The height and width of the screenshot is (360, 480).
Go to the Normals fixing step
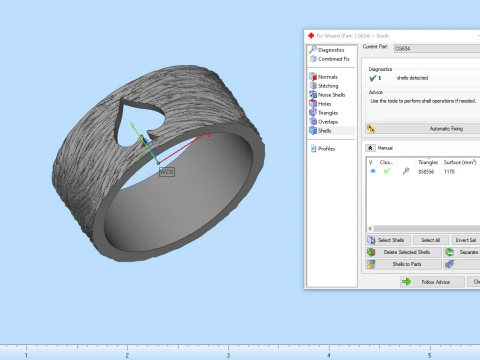[x=323, y=77]
